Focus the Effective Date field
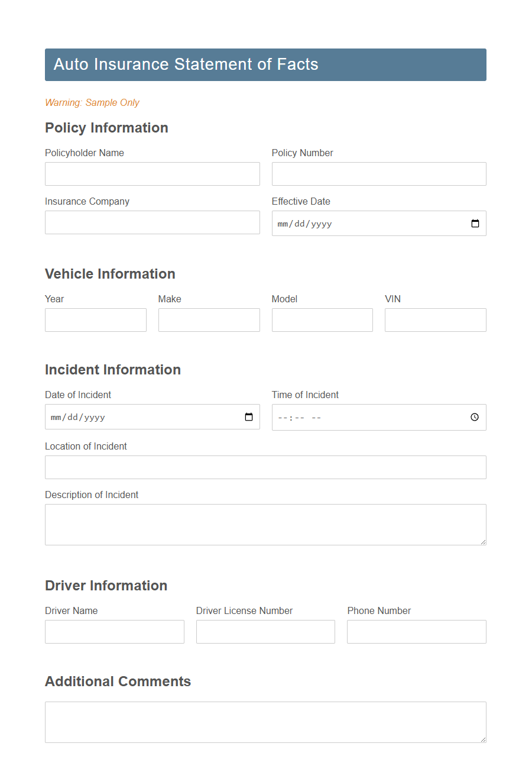The width and height of the screenshot is (532, 769). (x=355, y=223)
